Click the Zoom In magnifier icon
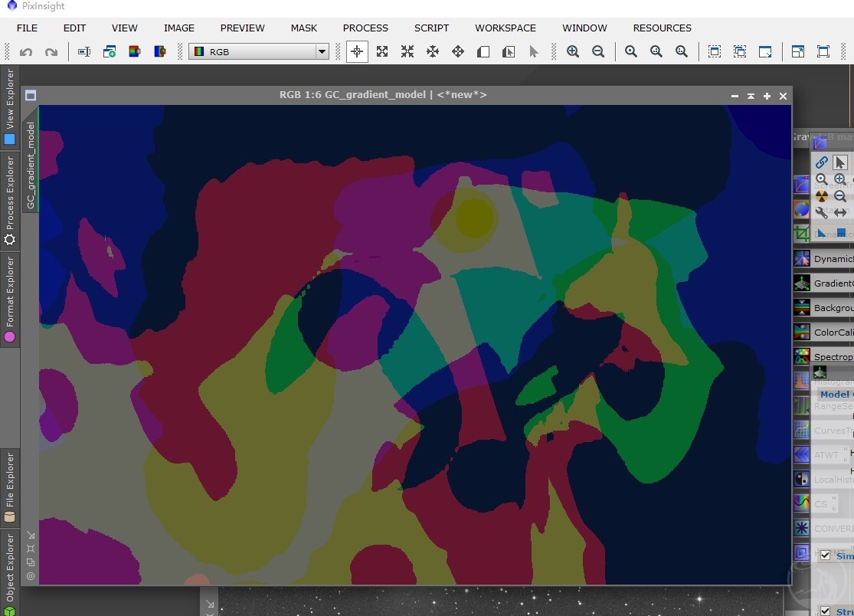This screenshot has width=854, height=616. pyautogui.click(x=573, y=52)
